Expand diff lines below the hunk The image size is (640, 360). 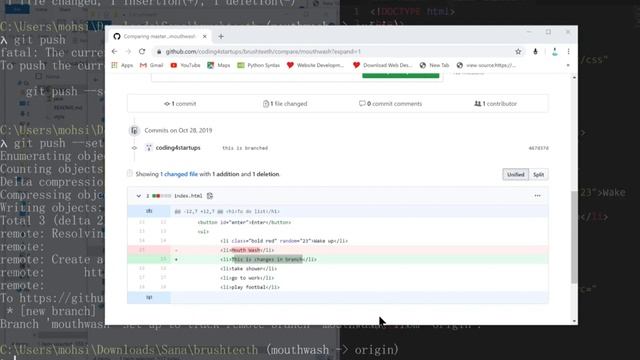(149, 297)
